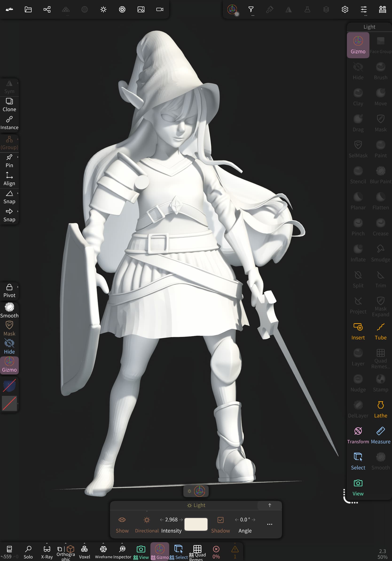Click the View shortcut in bottom bar

[141, 552]
